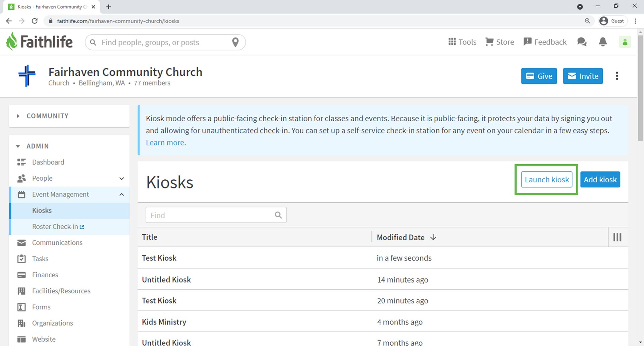
Task: Click the tab search dropdown circle
Action: pyautogui.click(x=580, y=7)
